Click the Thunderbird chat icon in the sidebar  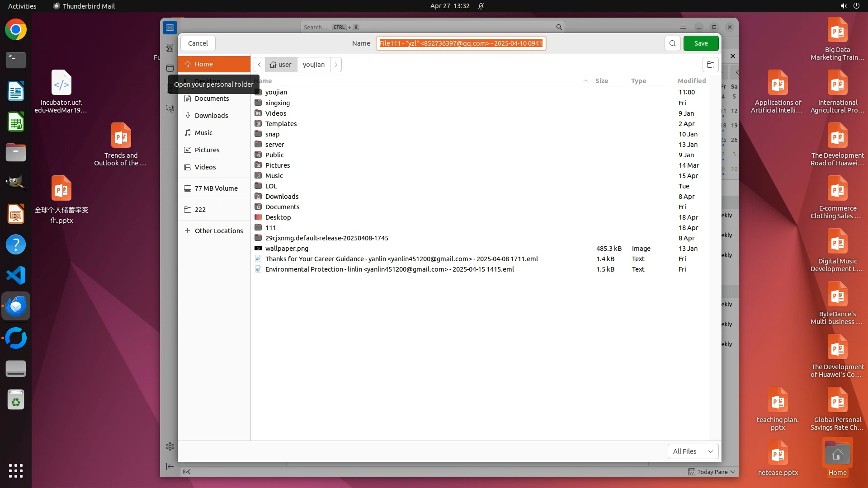(170, 109)
